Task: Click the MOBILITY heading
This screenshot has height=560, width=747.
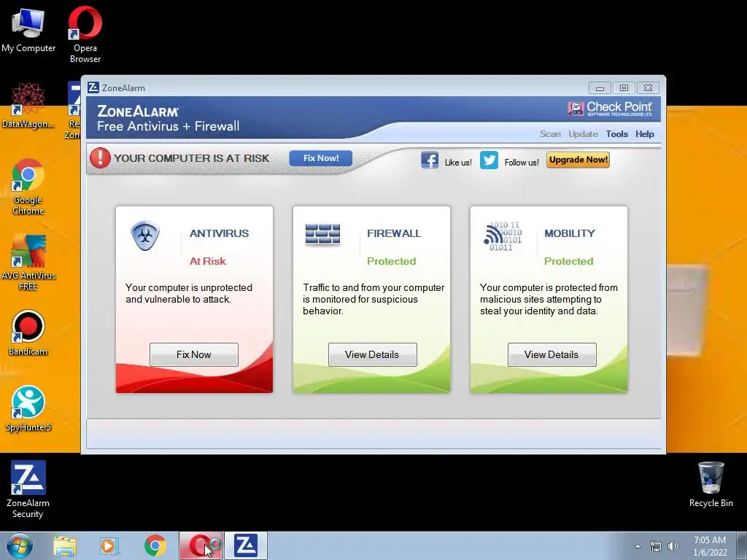Action: coord(570,233)
